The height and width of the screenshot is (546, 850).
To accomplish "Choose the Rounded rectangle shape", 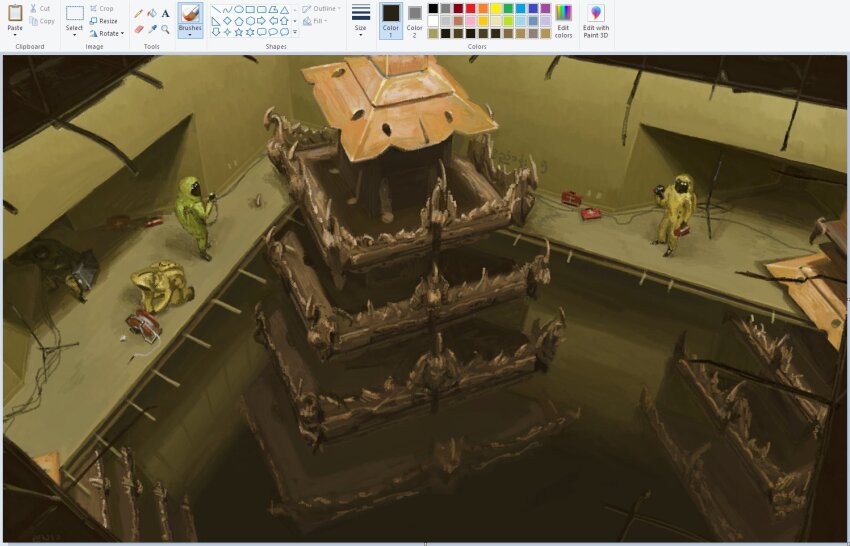I will click(261, 9).
